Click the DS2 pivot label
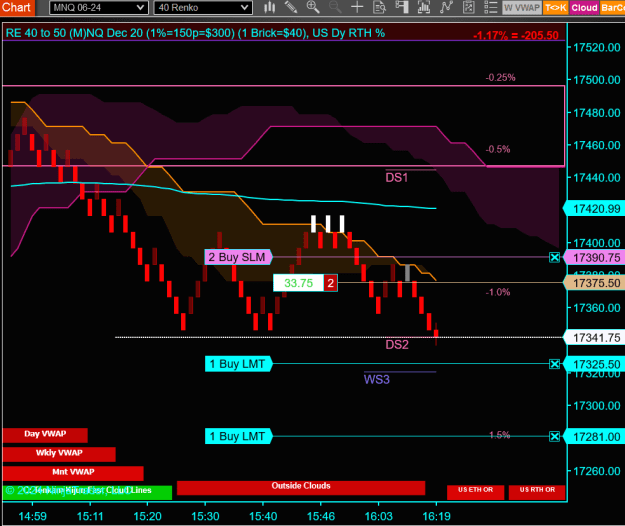 tap(397, 345)
